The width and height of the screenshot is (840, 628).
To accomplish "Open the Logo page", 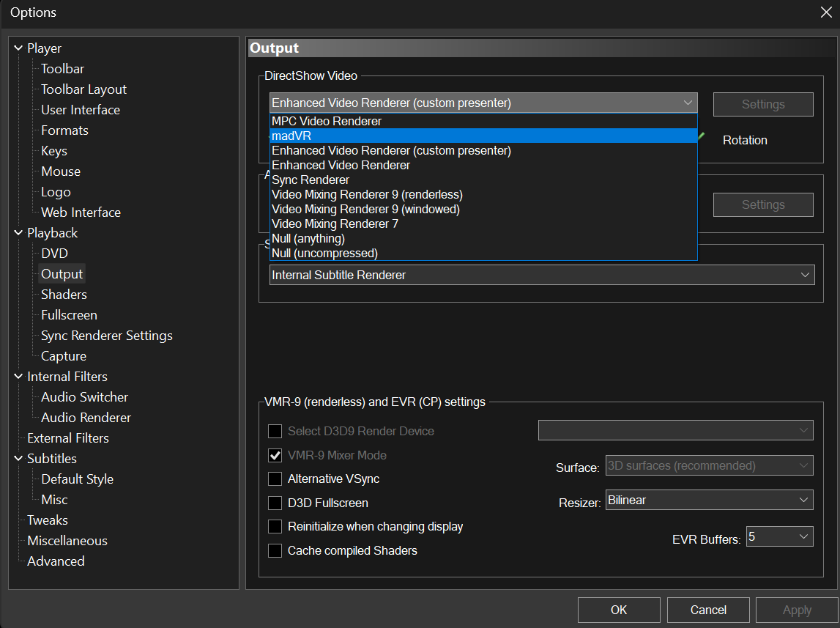I will click(x=56, y=192).
